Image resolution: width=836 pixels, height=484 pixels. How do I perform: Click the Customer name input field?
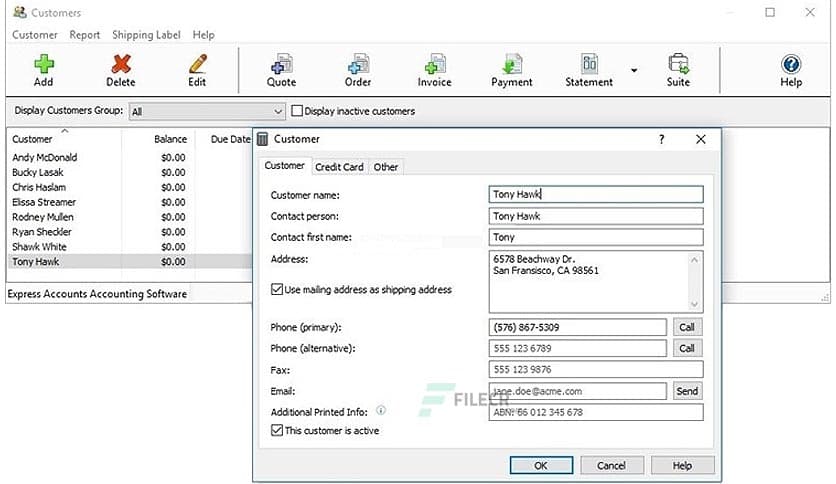click(596, 194)
